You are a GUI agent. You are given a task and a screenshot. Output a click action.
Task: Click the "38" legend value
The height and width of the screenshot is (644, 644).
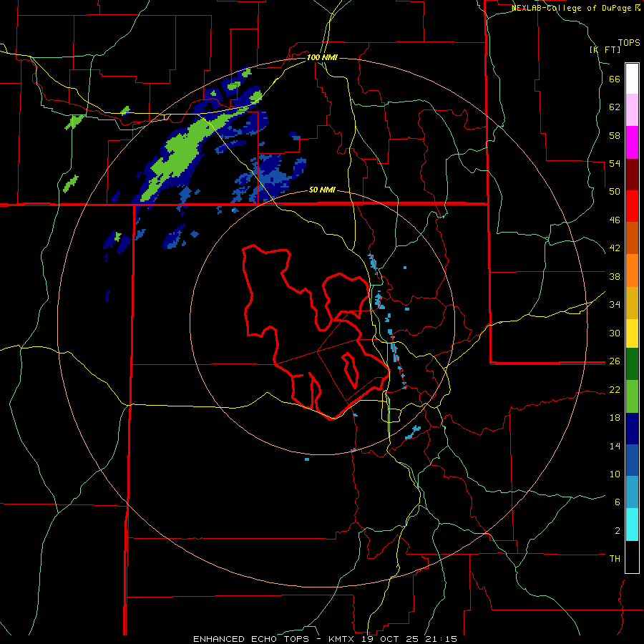[x=615, y=276]
